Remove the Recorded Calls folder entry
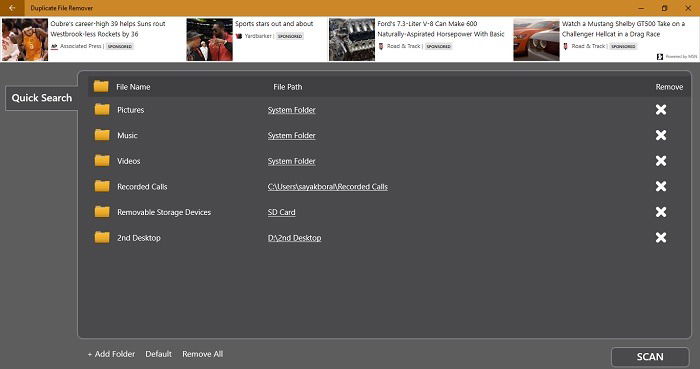This screenshot has width=700, height=369. click(x=661, y=186)
